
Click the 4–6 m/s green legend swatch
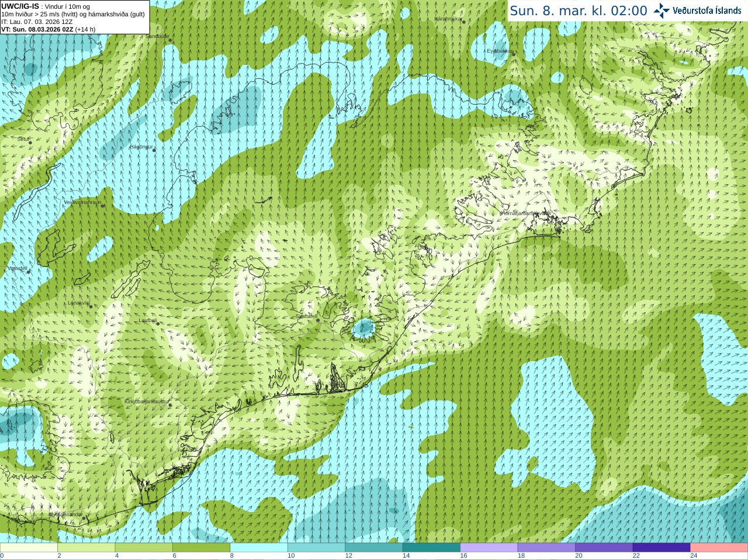pos(144,548)
